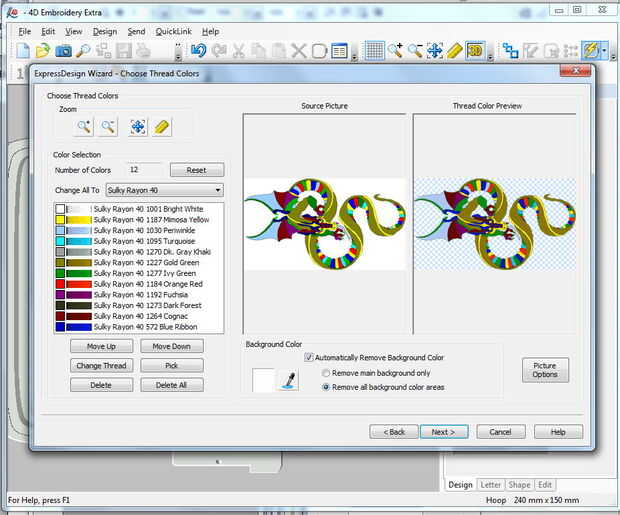This screenshot has height=515, width=620.
Task: Switch to the Design tab
Action: pos(460,485)
